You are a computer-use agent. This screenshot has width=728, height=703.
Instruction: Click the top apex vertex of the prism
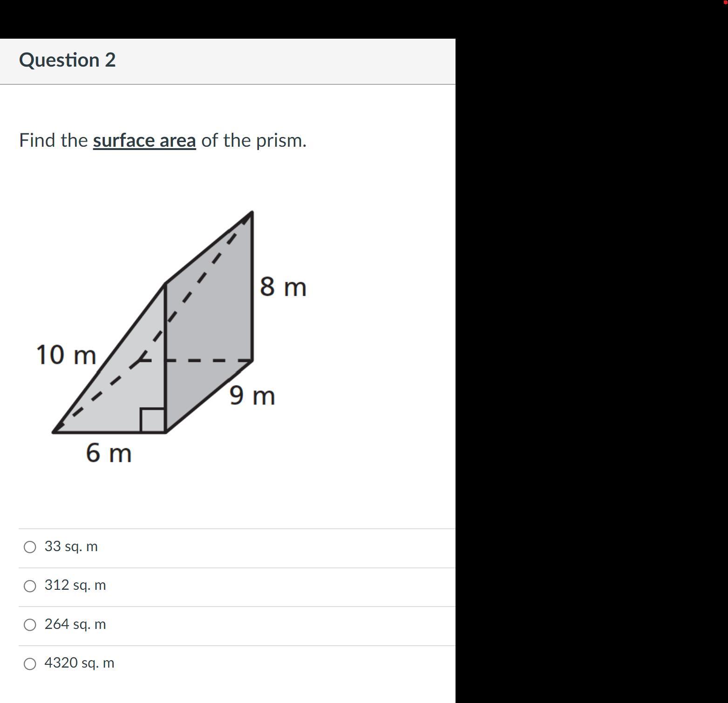(252, 212)
